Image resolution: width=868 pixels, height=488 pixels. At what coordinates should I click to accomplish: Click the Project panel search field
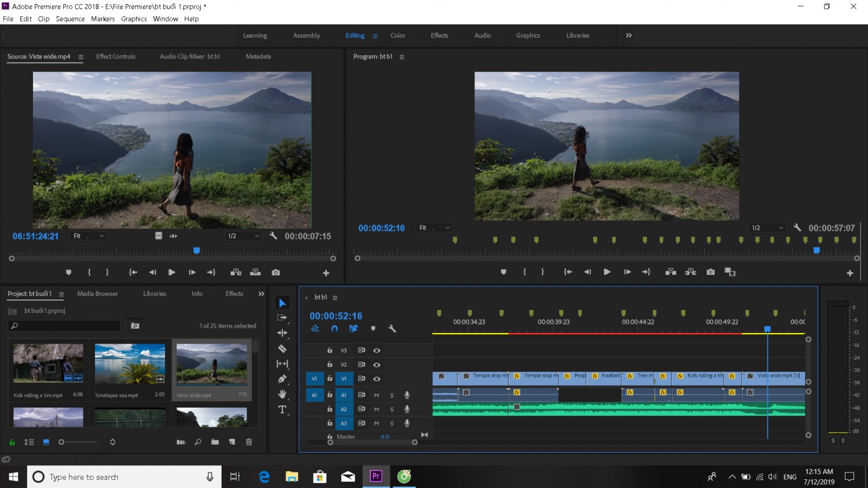(65, 326)
